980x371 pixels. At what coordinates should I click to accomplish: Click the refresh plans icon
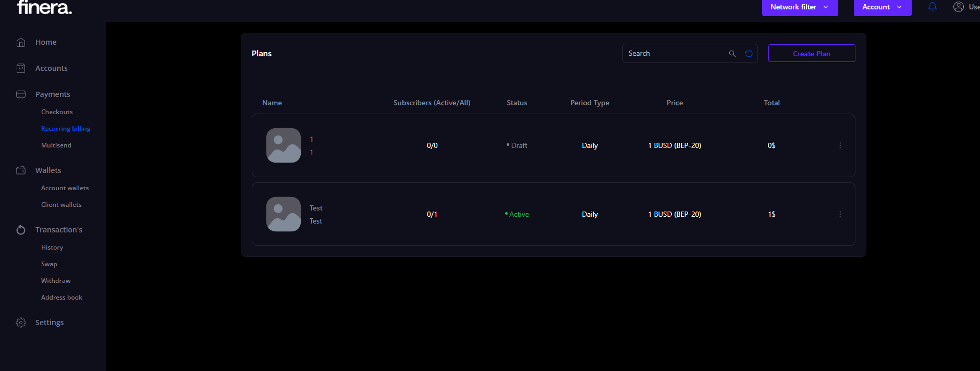(x=749, y=54)
